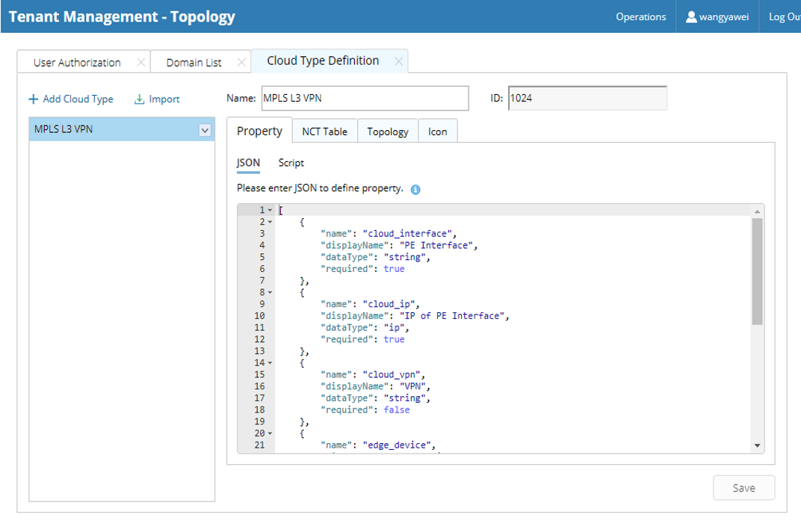The image size is (801, 532).
Task: Click the Import download icon
Action: (139, 99)
